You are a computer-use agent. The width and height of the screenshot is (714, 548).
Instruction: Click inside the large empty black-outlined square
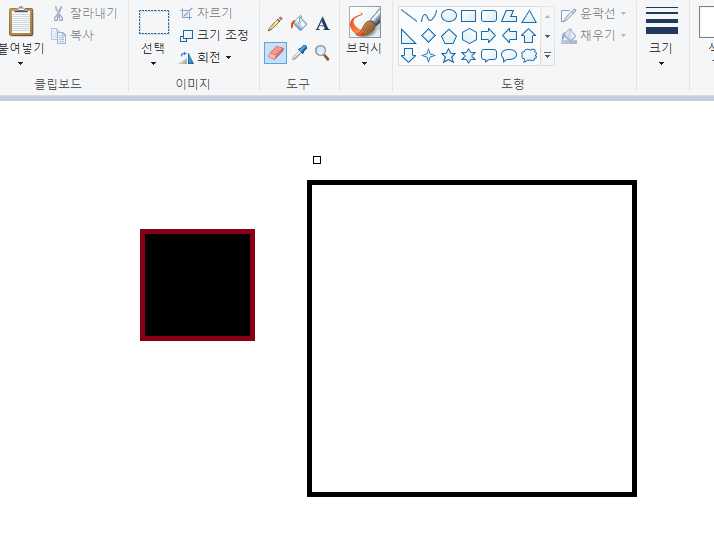click(x=472, y=338)
